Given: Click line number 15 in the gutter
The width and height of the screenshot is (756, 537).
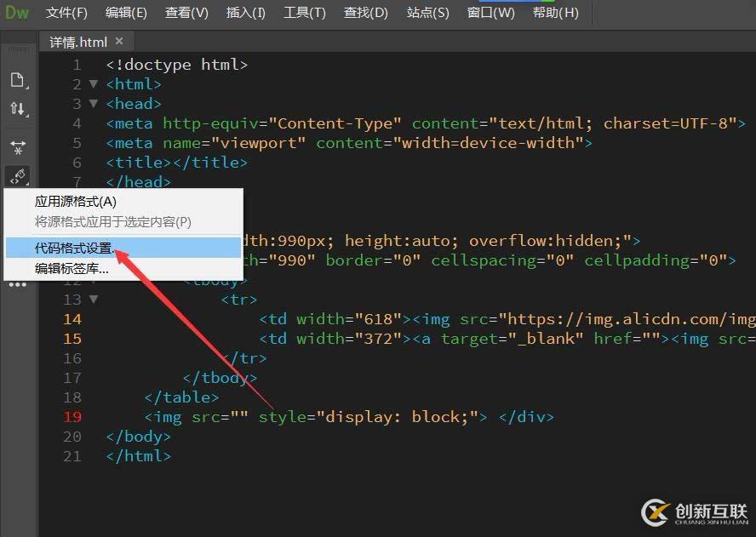Looking at the screenshot, I should (72, 339).
